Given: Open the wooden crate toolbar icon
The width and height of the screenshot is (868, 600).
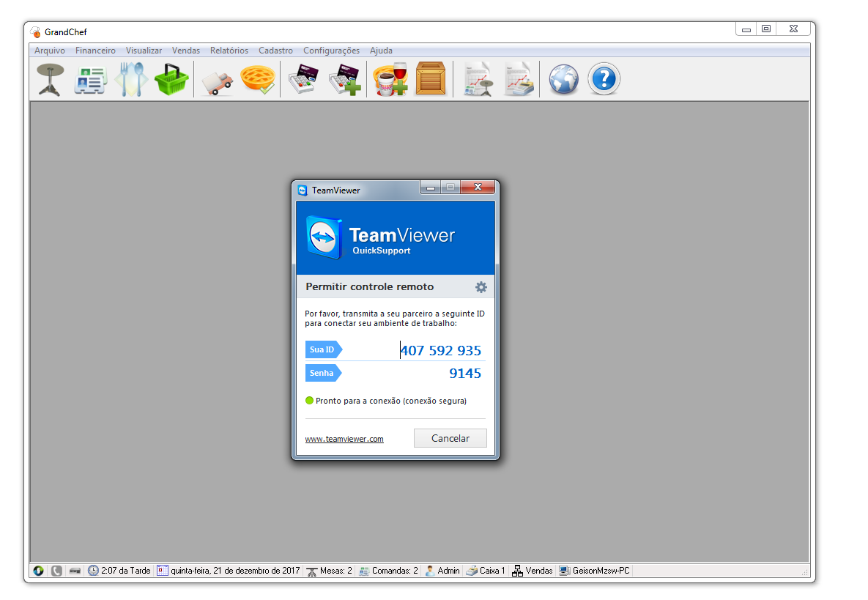Looking at the screenshot, I should coord(431,79).
